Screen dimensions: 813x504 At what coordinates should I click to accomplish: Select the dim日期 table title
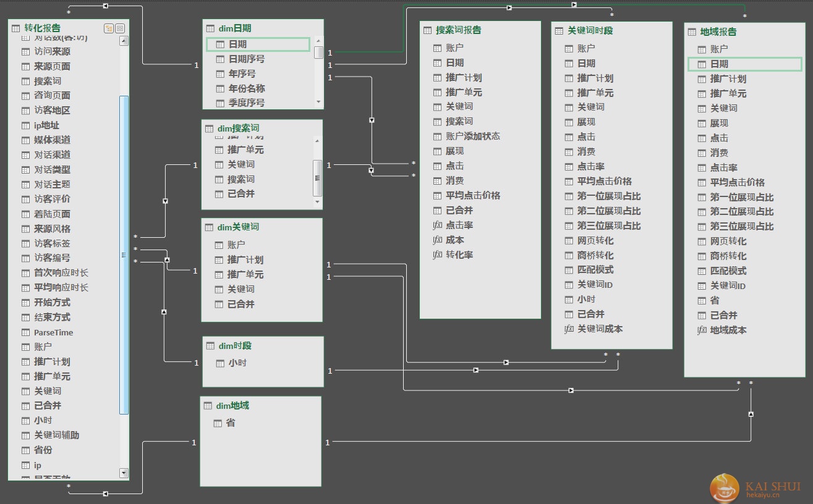click(x=235, y=28)
